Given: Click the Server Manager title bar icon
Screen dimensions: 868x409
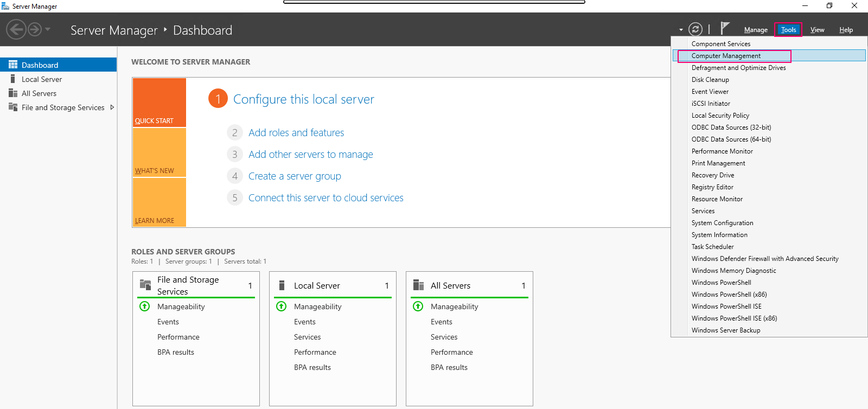Looking at the screenshot, I should point(5,6).
